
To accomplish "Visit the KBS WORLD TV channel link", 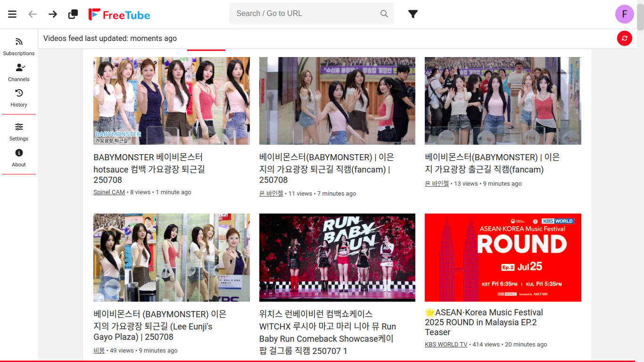I will tap(446, 345).
